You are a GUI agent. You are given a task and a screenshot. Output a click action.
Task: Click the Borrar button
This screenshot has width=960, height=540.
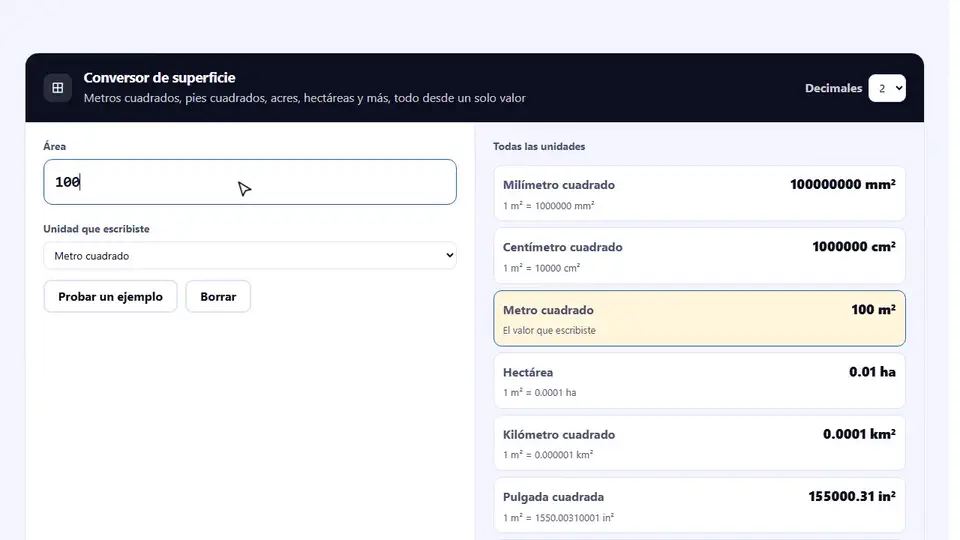point(218,296)
